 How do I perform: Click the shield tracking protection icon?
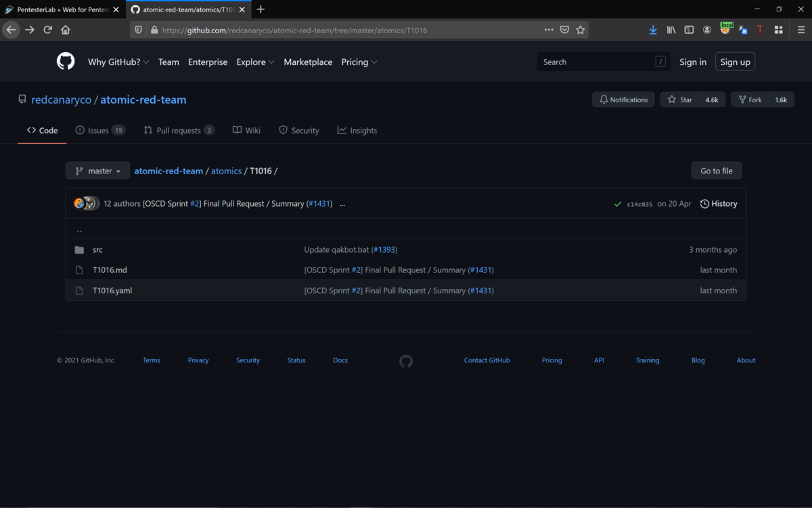(x=139, y=30)
